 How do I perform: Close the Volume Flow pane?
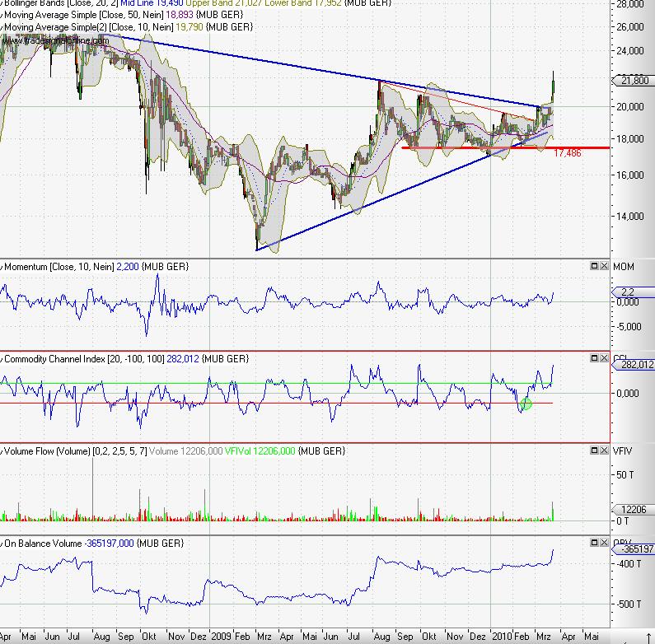606,450
